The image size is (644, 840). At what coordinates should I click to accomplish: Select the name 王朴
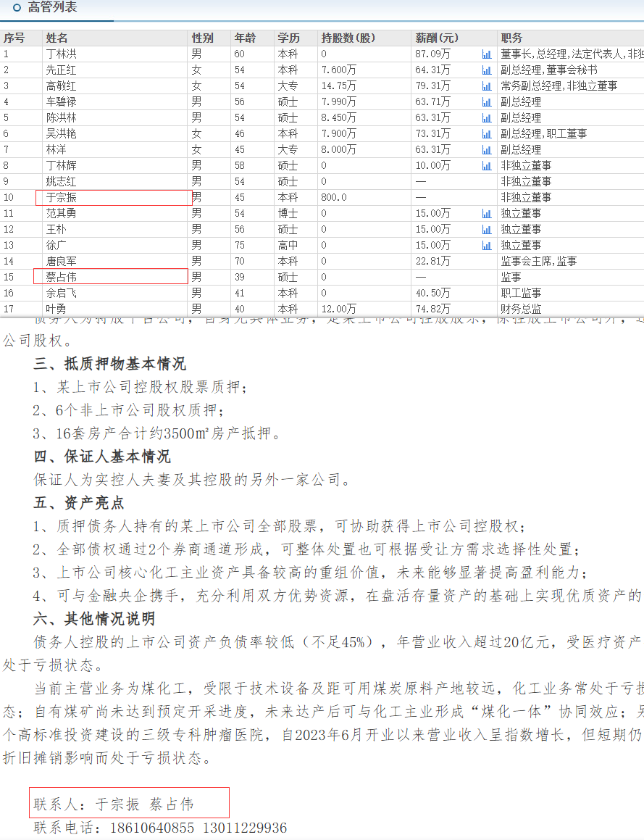tap(57, 229)
